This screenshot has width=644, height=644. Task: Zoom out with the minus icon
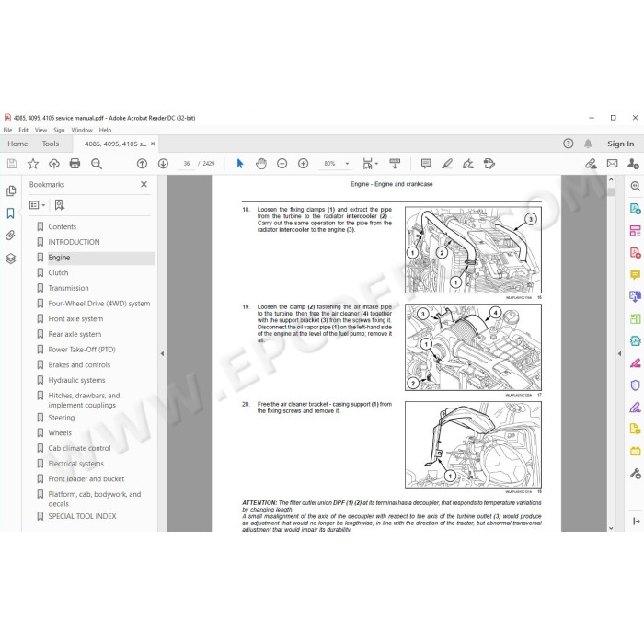(x=282, y=164)
